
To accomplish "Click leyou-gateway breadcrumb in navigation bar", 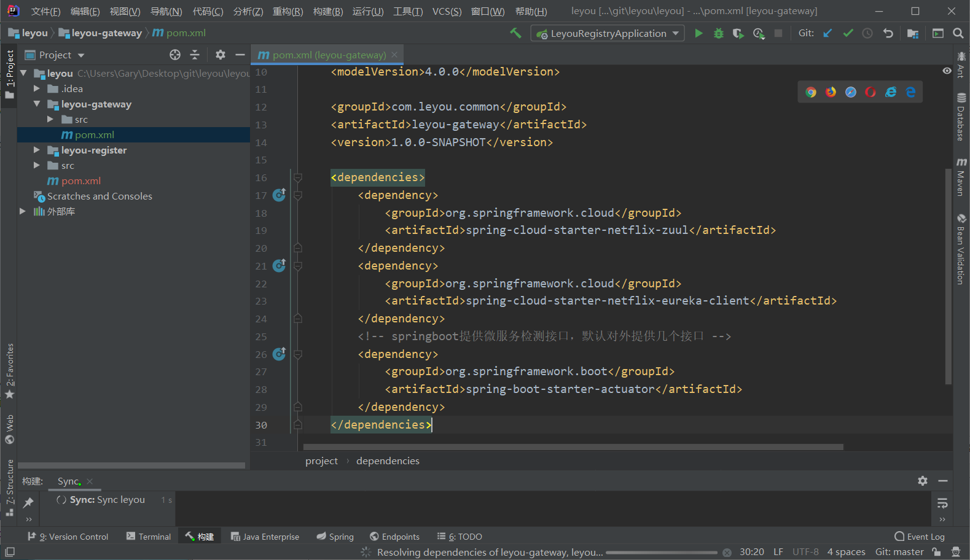I will 100,33.
